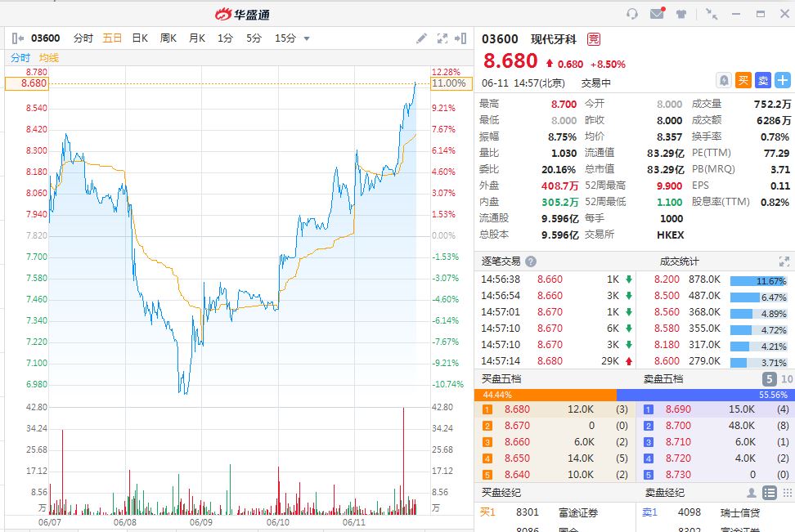Click the price alert bell icon
The image size is (795, 532).
pos(723,80)
